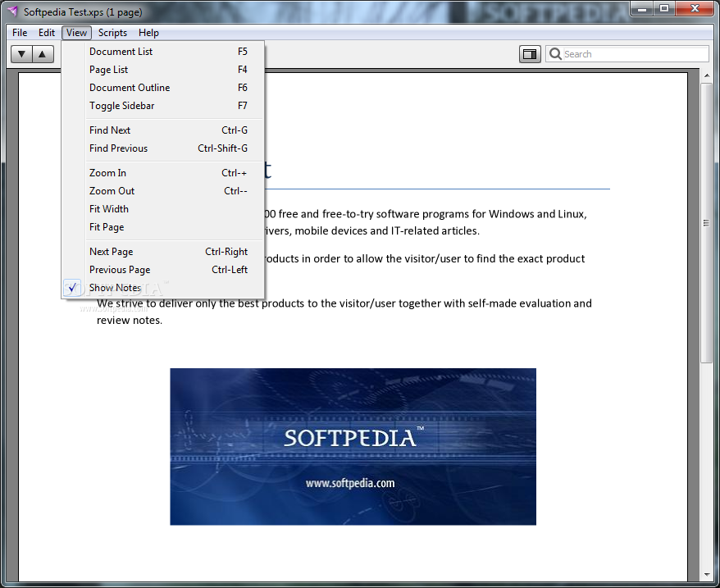Select Document Outline menu entry
The height and width of the screenshot is (588, 720).
coord(163,87)
